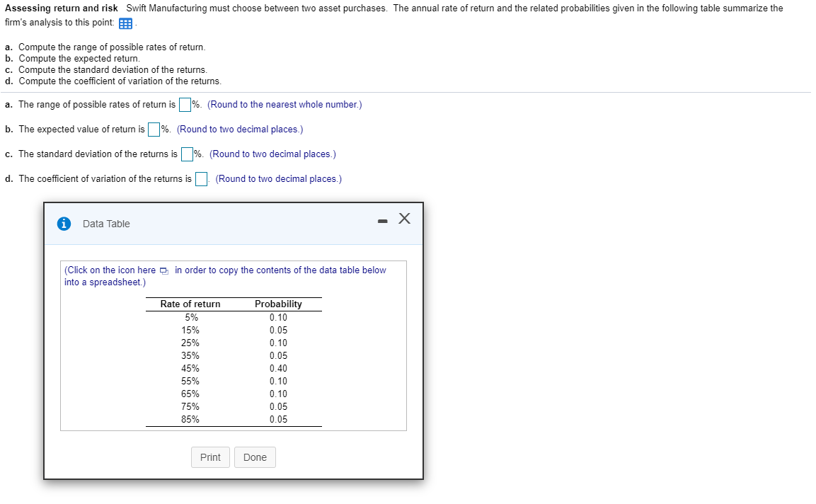The height and width of the screenshot is (504, 816).
Task: Select the Probability column header
Action: click(x=278, y=304)
